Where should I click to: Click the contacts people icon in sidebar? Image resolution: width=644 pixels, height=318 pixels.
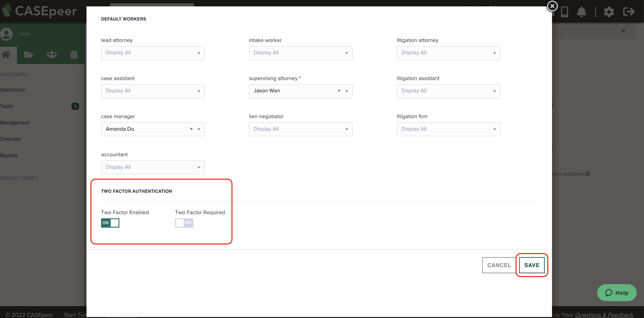51,55
